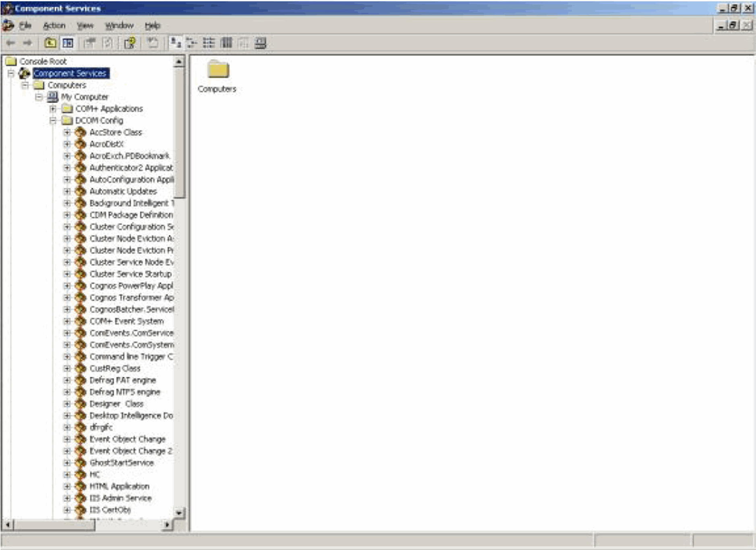Click the Status view toolbar icon

tap(243, 43)
